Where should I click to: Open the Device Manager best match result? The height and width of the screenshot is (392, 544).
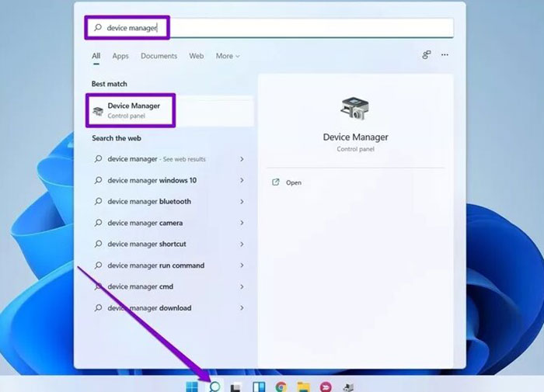pyautogui.click(x=170, y=110)
